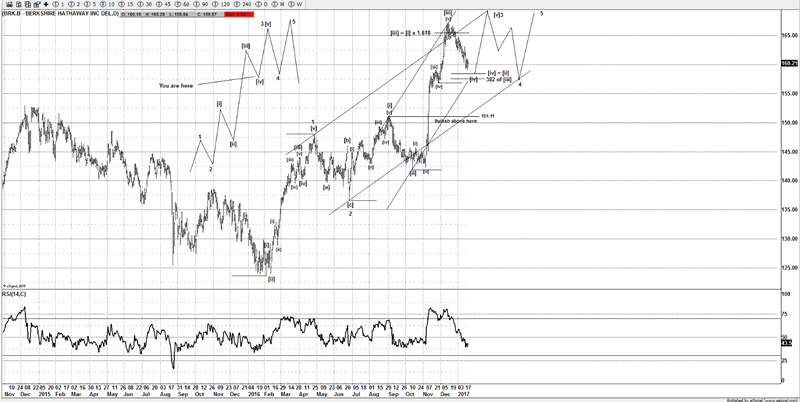Click the 125.00 price axis label
800x402 pixels.
789,268
